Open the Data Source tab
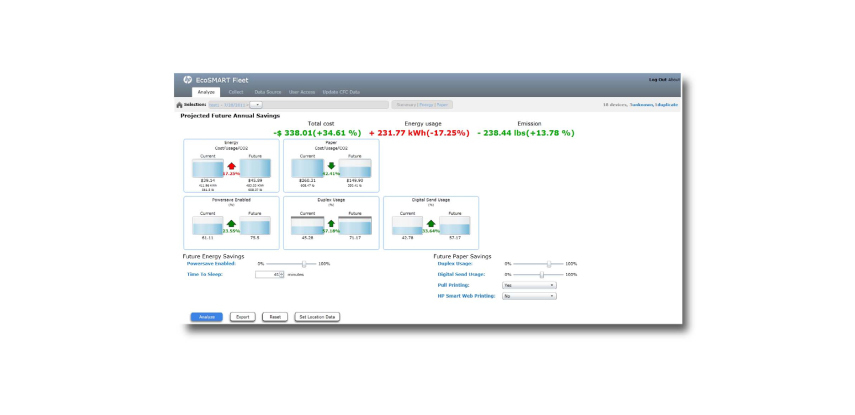This screenshot has width=855, height=415. pyautogui.click(x=267, y=92)
